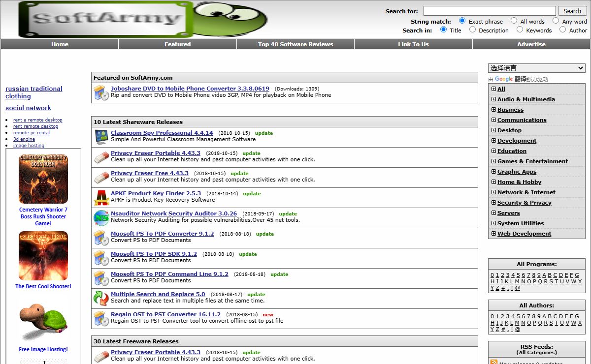Click the RSS feed orange icon
Viewport: 591px width, 364px height.
pos(494,362)
